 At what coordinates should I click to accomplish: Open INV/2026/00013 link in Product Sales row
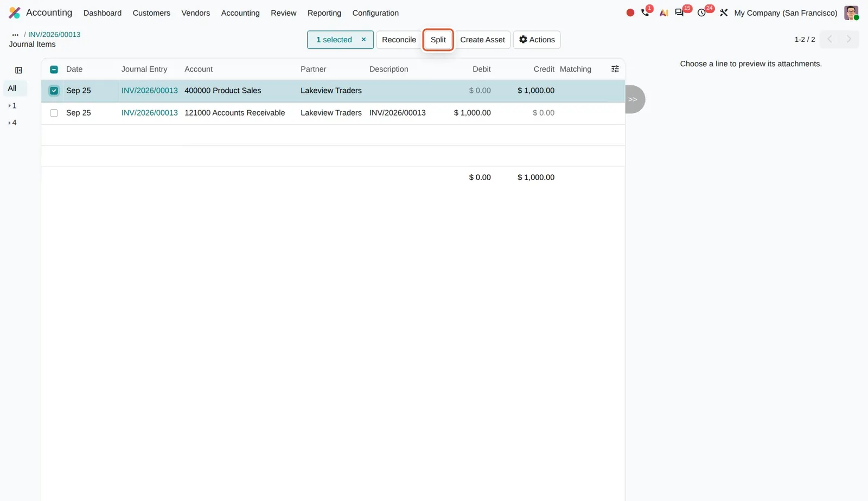[x=149, y=90]
